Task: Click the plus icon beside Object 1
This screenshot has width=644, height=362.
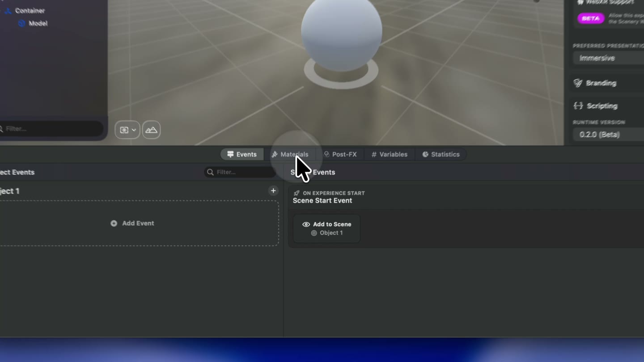Action: coord(273,191)
